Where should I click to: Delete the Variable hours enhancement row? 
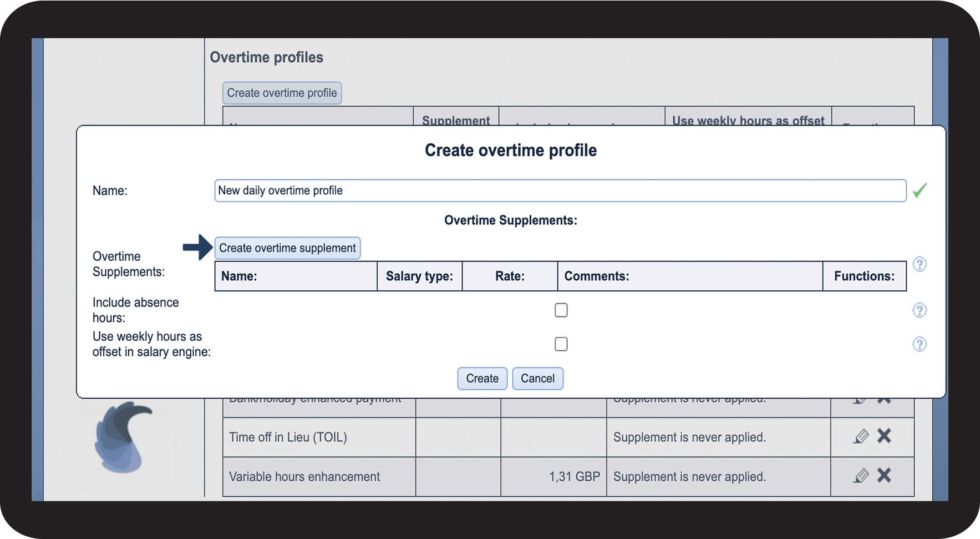point(884,476)
